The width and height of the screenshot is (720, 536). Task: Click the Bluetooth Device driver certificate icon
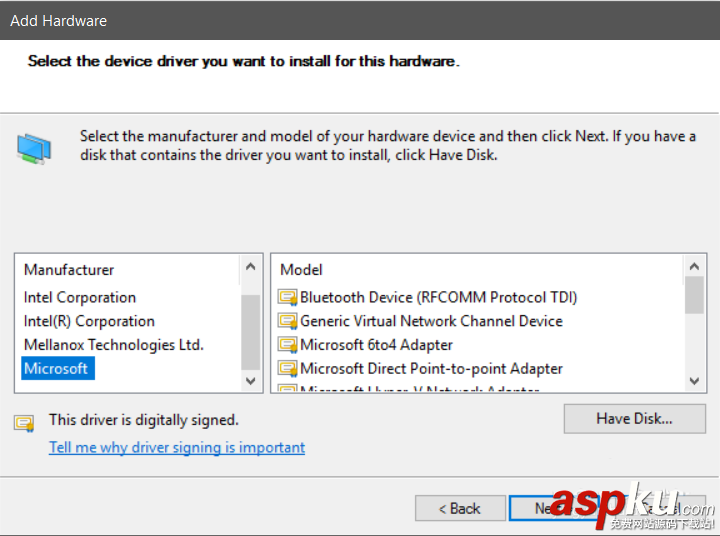point(288,297)
